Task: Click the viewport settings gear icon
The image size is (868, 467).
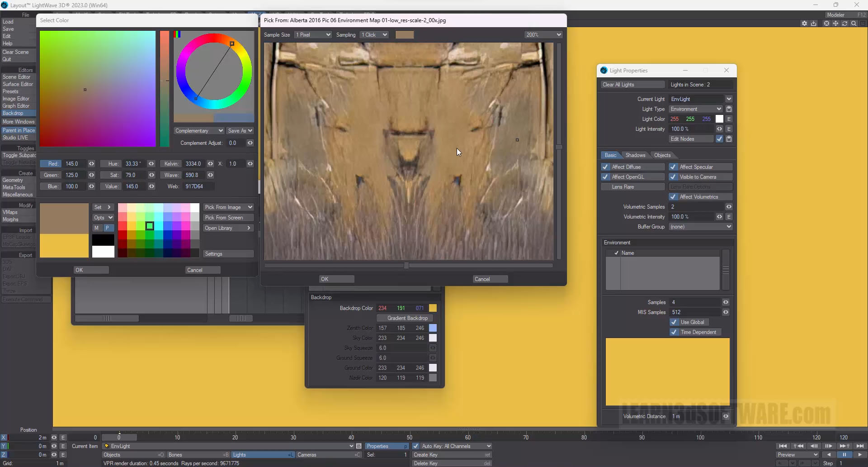Action: (804, 24)
